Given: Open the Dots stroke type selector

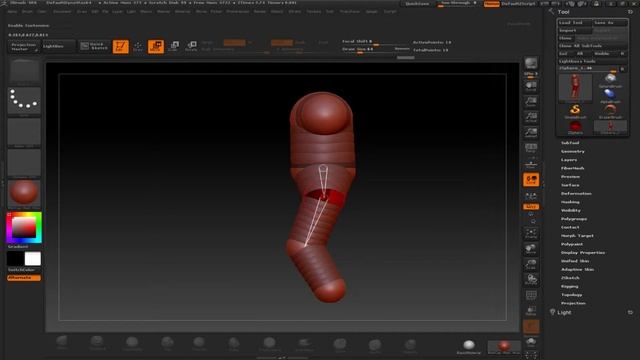Looking at the screenshot, I should [24, 100].
